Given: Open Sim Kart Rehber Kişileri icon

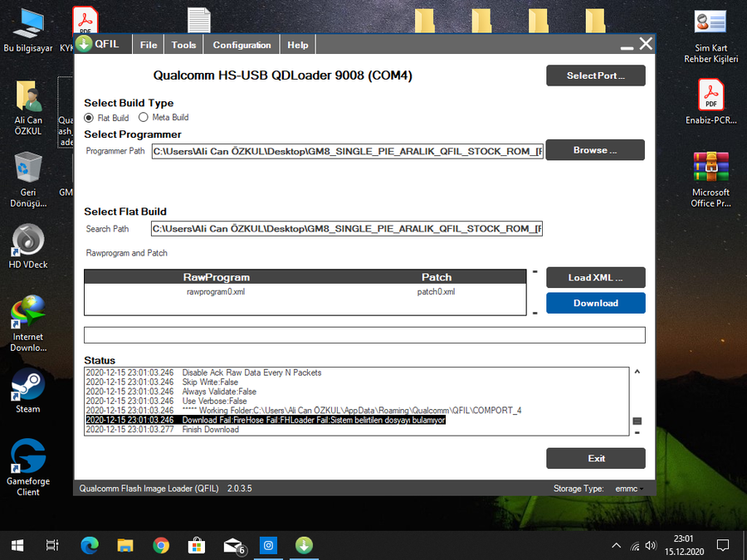Looking at the screenshot, I should click(x=710, y=37).
